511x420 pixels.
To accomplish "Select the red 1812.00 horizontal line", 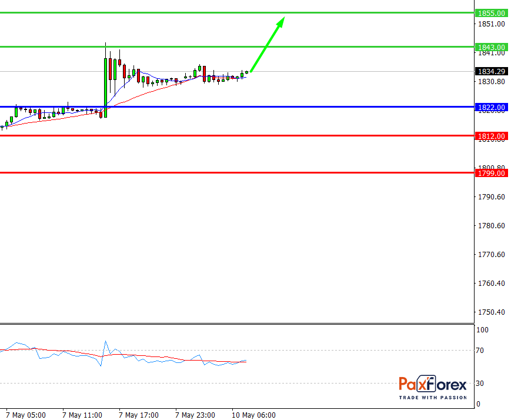I will 237,136.
